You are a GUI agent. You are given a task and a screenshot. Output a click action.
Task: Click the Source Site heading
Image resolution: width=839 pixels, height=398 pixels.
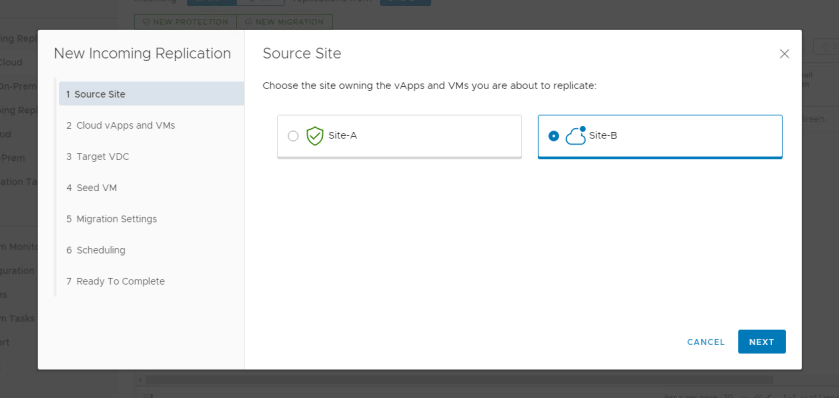tap(302, 53)
